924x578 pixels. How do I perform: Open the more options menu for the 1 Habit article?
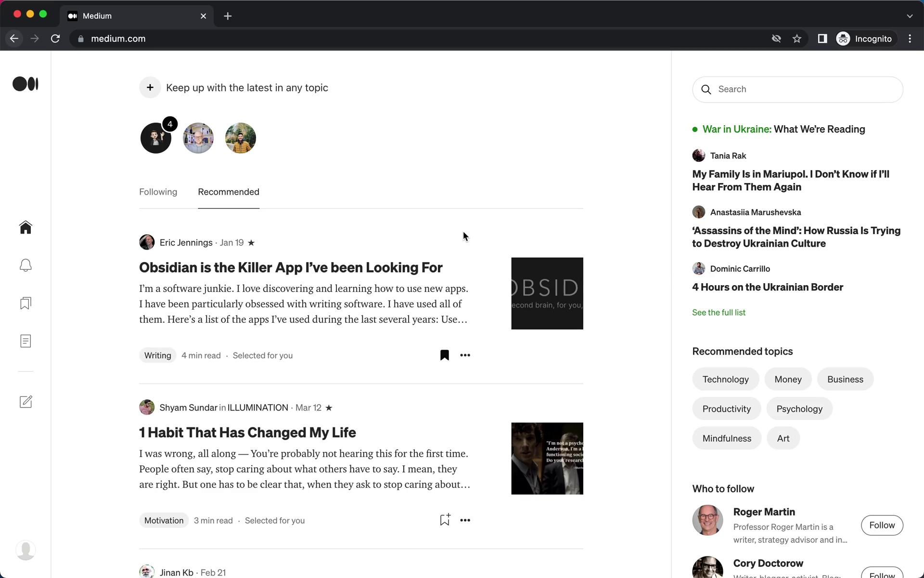coord(465,520)
